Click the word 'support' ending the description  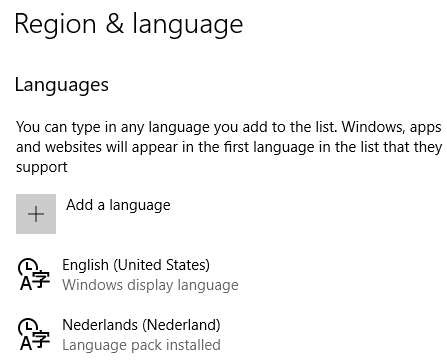click(x=42, y=167)
